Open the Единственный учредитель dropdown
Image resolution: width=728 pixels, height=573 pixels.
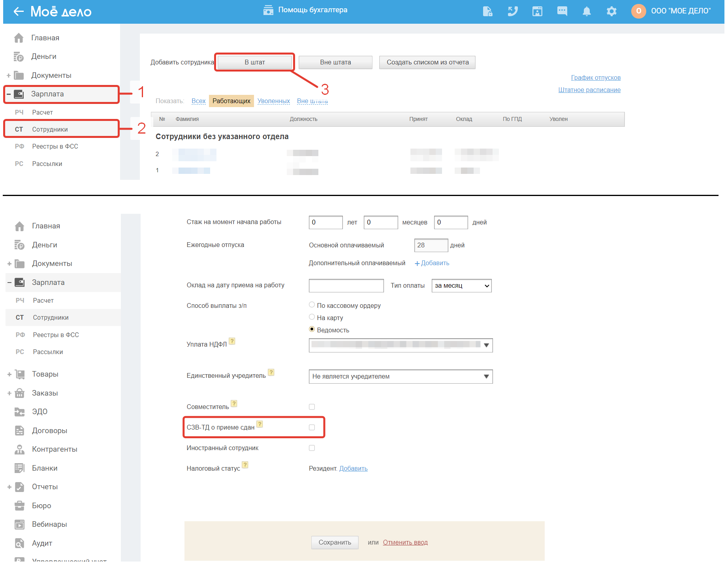click(401, 377)
